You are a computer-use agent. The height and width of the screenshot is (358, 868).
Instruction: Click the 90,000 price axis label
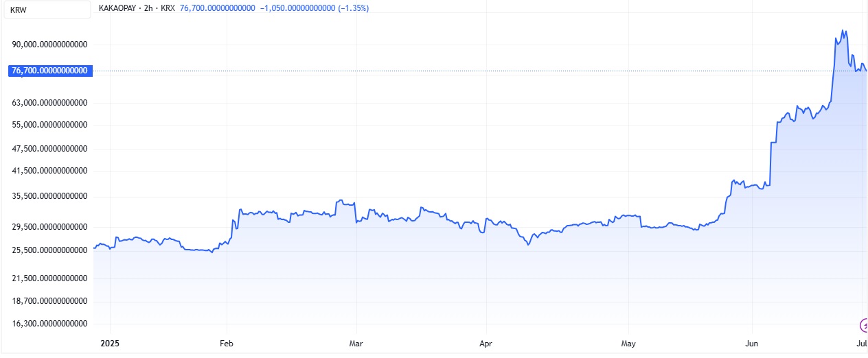click(49, 45)
